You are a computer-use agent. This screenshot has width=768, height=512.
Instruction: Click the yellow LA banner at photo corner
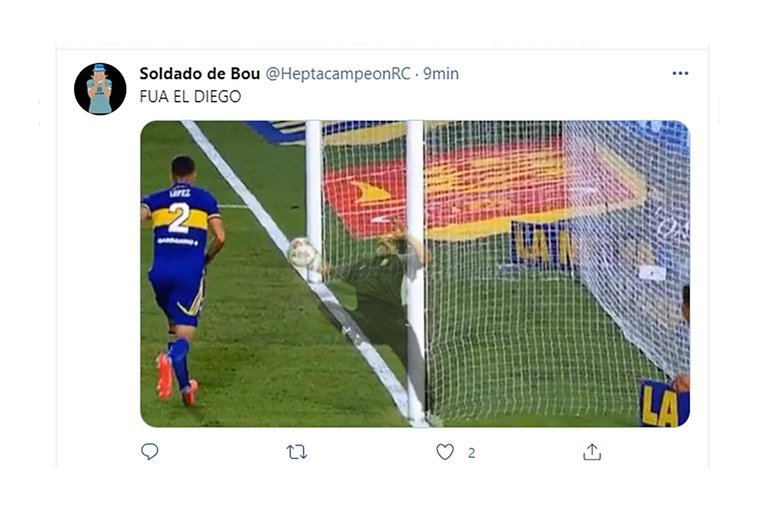[663, 404]
